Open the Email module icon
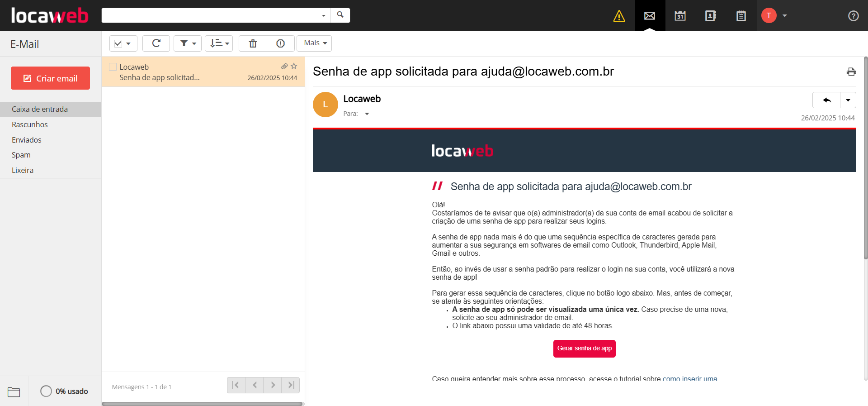 [650, 16]
